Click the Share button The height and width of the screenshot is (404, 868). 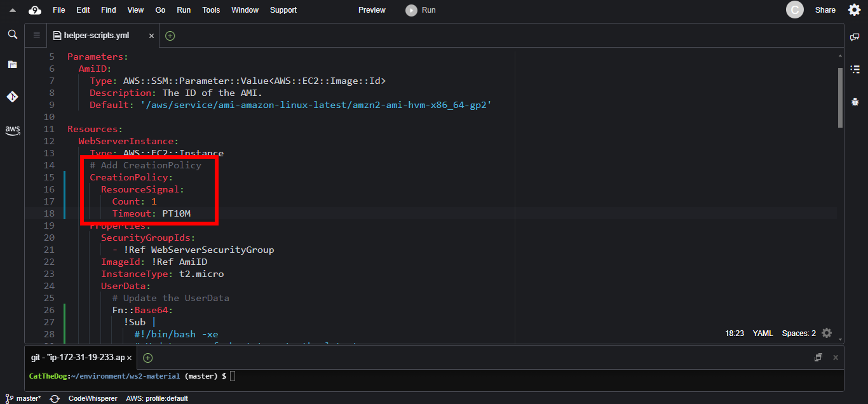pos(825,10)
